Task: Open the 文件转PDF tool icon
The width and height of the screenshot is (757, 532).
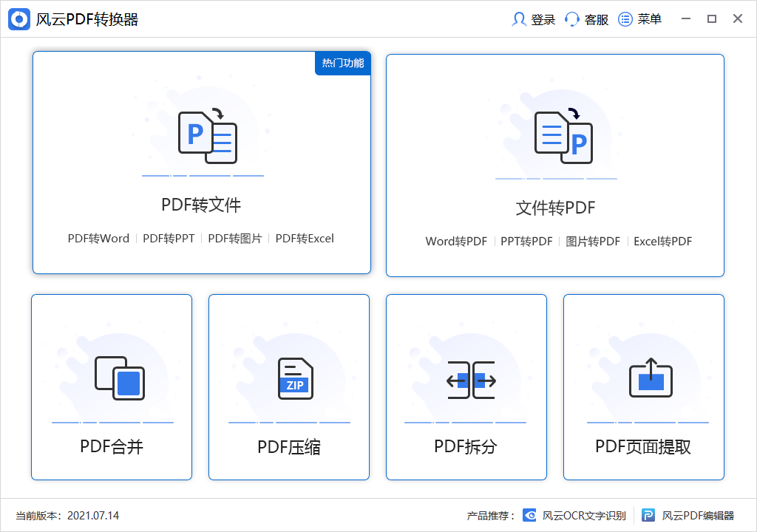Action: [556, 135]
